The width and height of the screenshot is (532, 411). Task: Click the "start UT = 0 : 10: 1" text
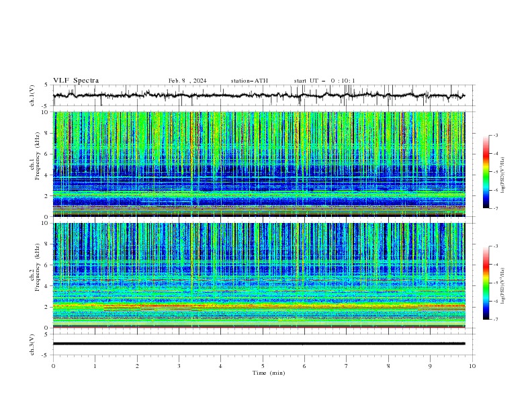tap(324, 81)
